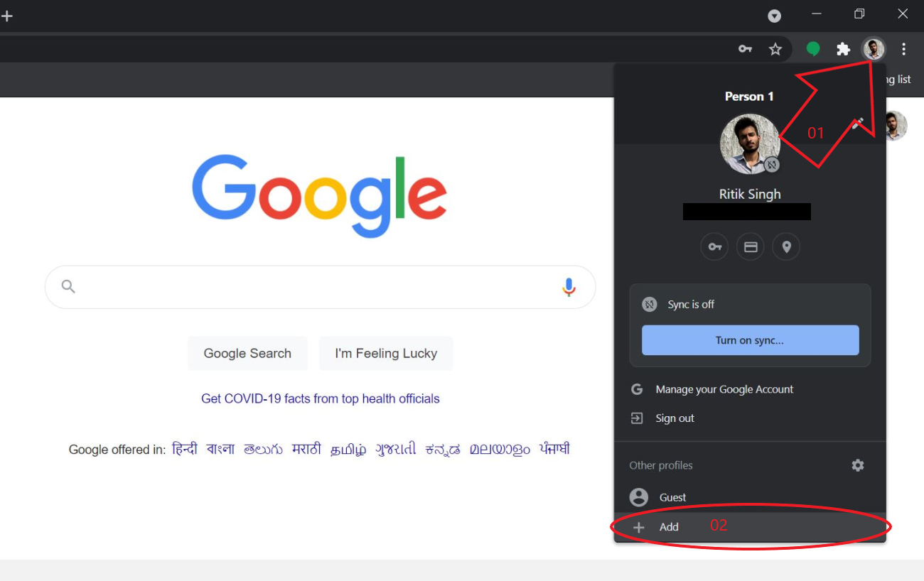The height and width of the screenshot is (581, 924).
Task: Add a new Chrome profile
Action: (x=750, y=527)
